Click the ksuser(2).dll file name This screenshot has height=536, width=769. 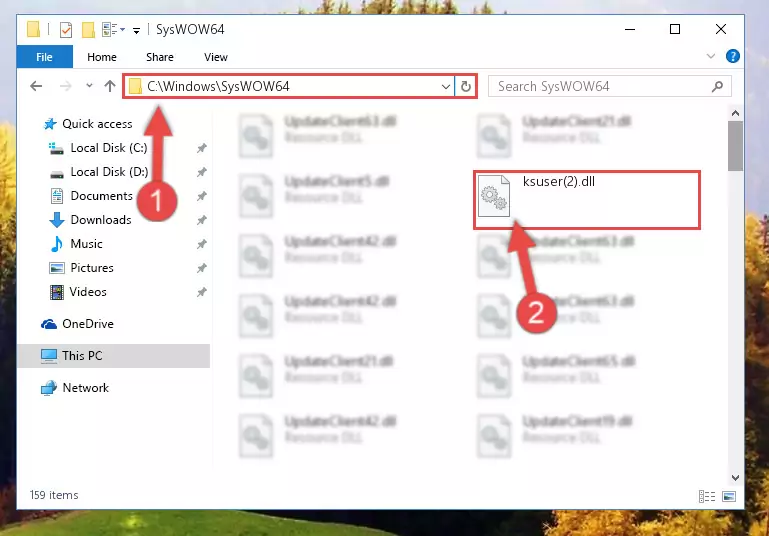coord(559,181)
